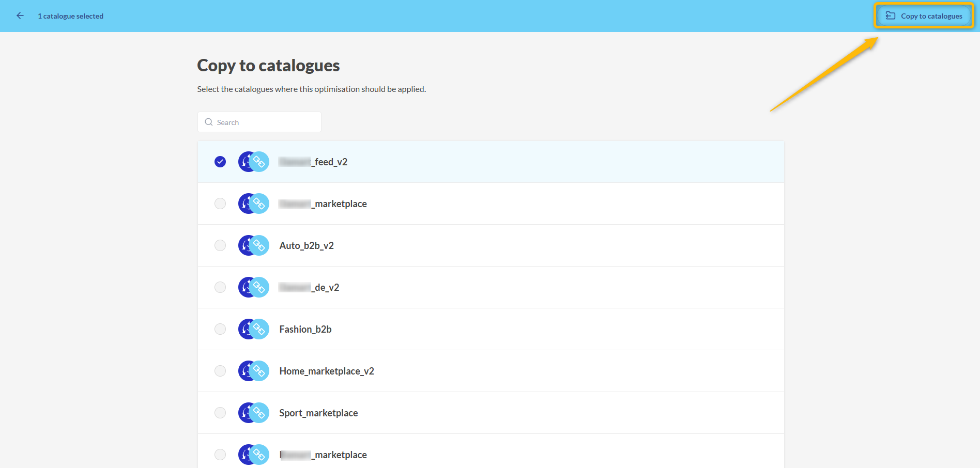Click the _de_v2 catalogue icon
This screenshot has width=980, height=468.
pos(254,287)
